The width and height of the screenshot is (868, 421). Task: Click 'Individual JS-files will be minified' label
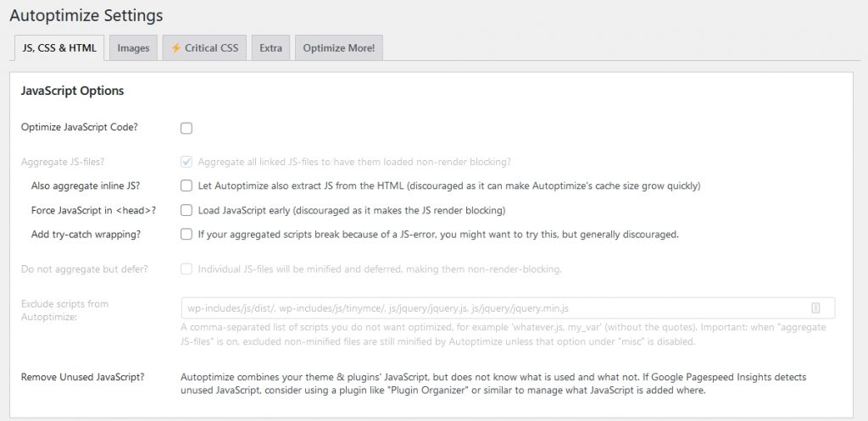(x=380, y=269)
